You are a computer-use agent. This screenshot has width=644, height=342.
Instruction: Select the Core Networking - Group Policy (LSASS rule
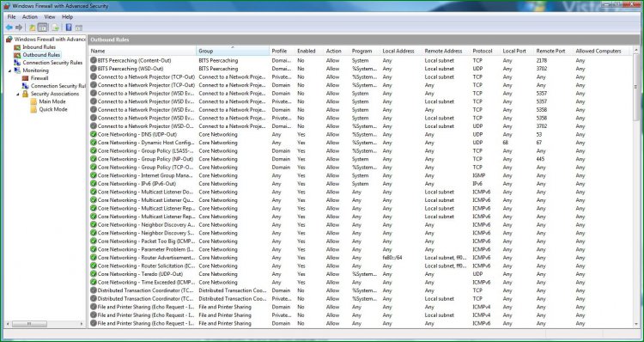click(145, 151)
